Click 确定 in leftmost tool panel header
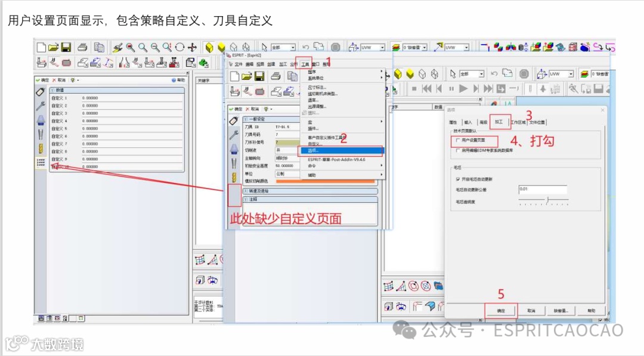This screenshot has height=356, width=644. coord(43,80)
